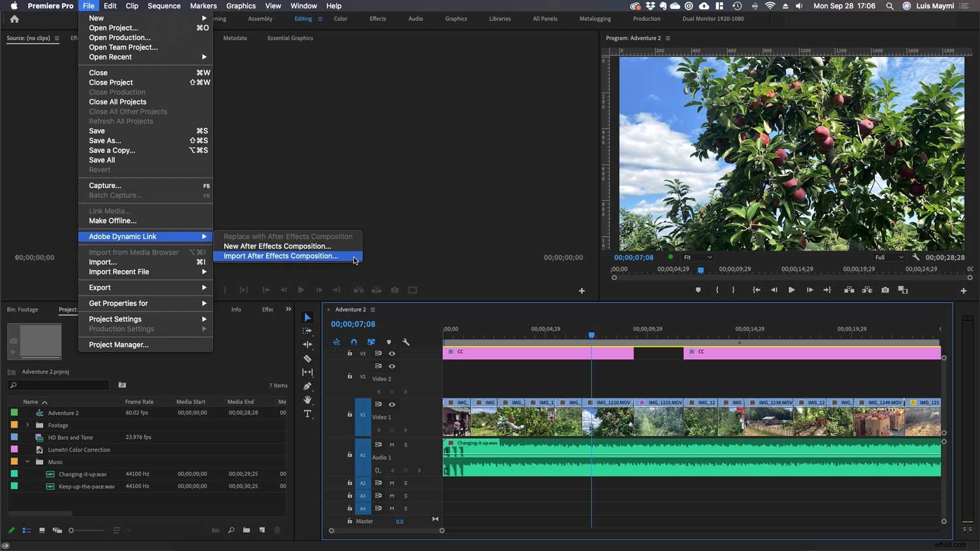The image size is (980, 551).
Task: Click the New Bin icon in project panel
Action: coord(246,530)
